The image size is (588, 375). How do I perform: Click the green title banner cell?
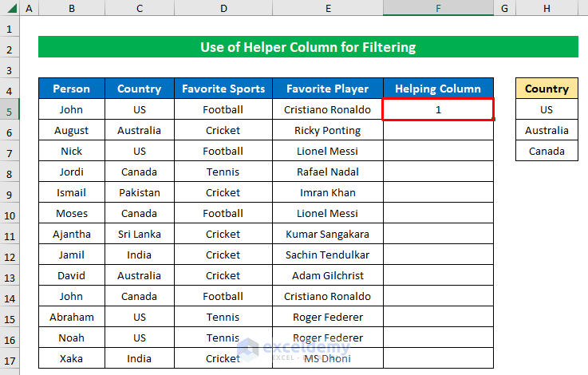pyautogui.click(x=307, y=47)
